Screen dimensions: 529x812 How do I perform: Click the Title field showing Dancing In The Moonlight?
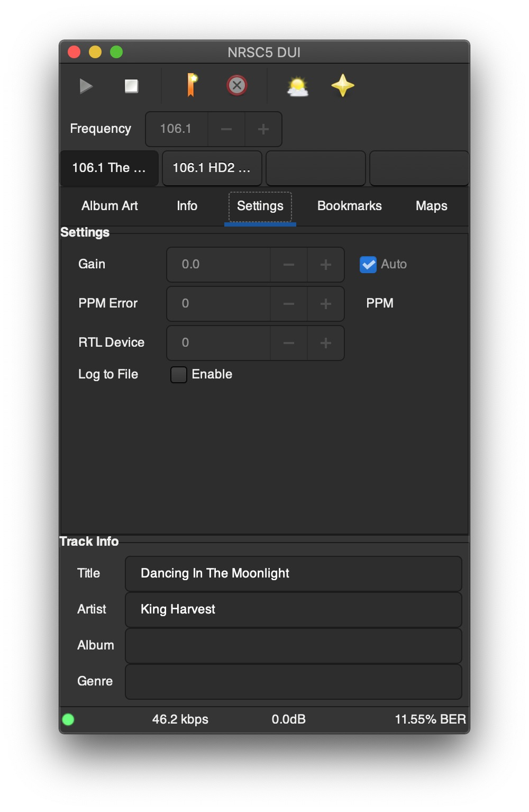pyautogui.click(x=294, y=574)
